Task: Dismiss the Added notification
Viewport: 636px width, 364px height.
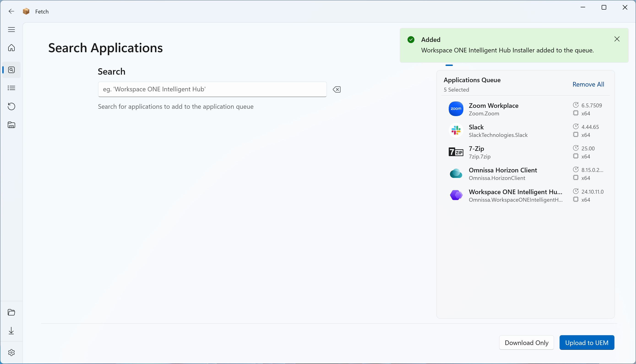Action: pyautogui.click(x=617, y=39)
